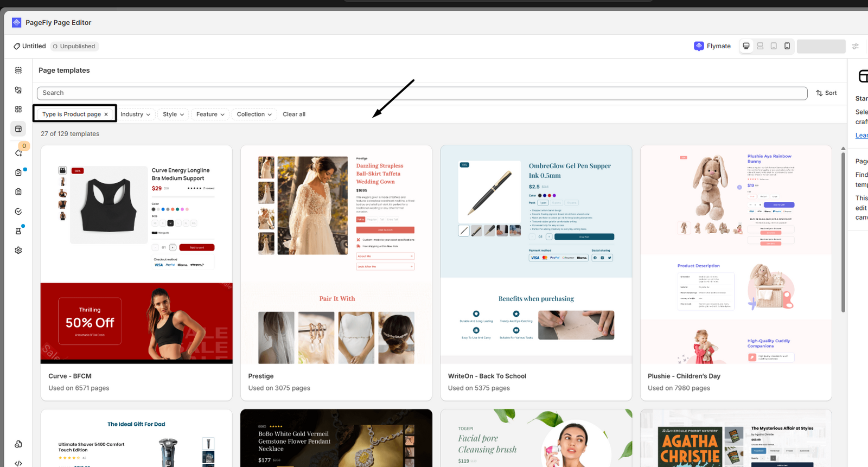
Task: Click the icon above the code brackets
Action: pos(18,444)
